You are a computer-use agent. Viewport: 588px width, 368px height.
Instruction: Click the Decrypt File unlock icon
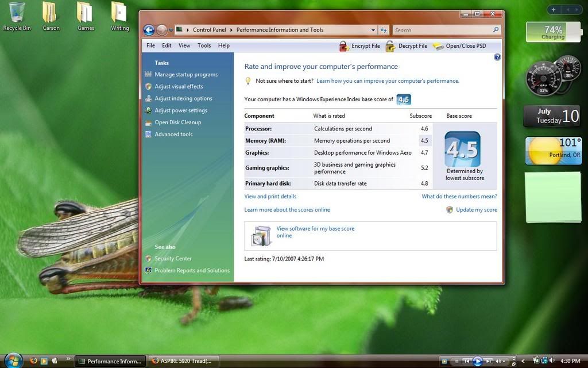pos(390,46)
